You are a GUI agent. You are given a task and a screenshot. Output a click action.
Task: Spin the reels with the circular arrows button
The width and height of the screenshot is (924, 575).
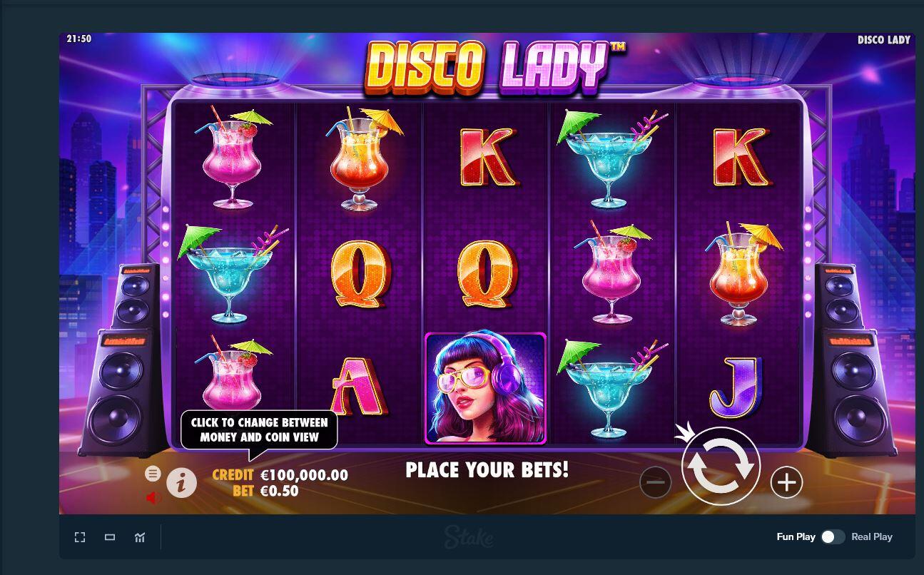click(721, 466)
